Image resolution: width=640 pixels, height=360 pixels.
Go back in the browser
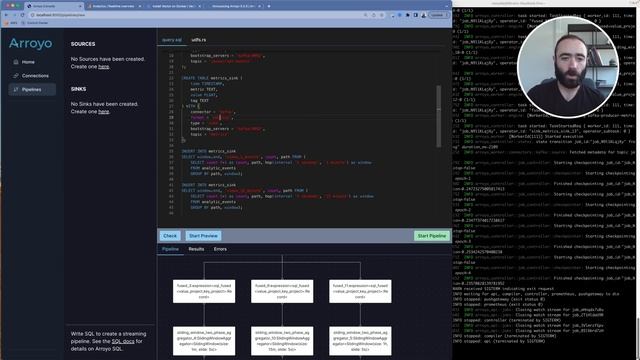tap(6, 15)
